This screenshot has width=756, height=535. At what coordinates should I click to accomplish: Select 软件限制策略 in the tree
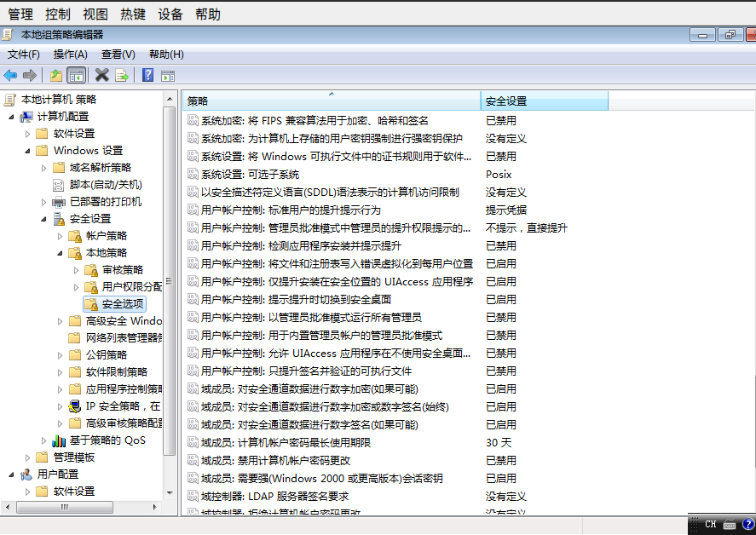click(x=117, y=372)
